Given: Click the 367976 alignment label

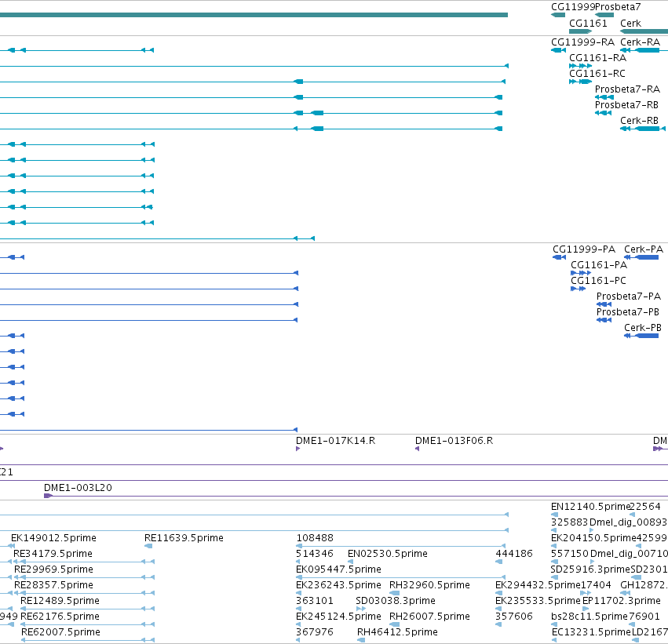Looking at the screenshot, I should pos(315,632).
